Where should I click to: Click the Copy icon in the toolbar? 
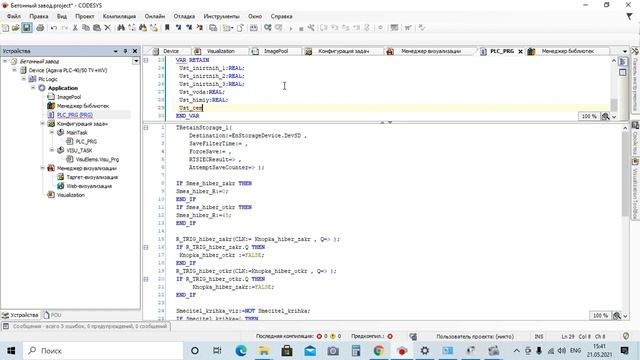pos(86,28)
